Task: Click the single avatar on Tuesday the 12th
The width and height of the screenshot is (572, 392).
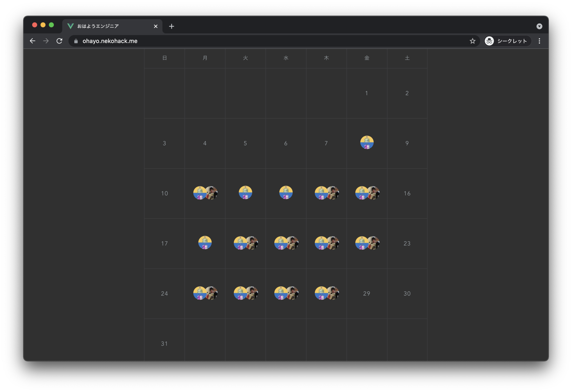Action: point(245,193)
